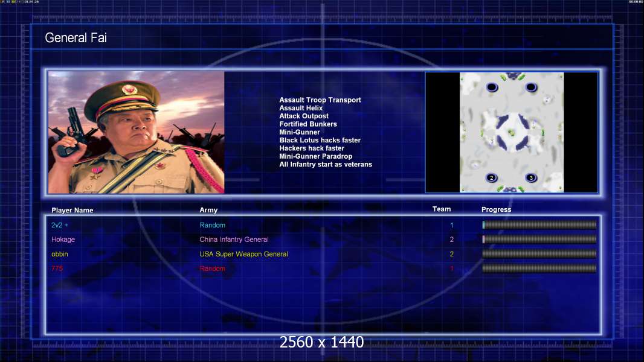Click the General Fai title text

(76, 38)
